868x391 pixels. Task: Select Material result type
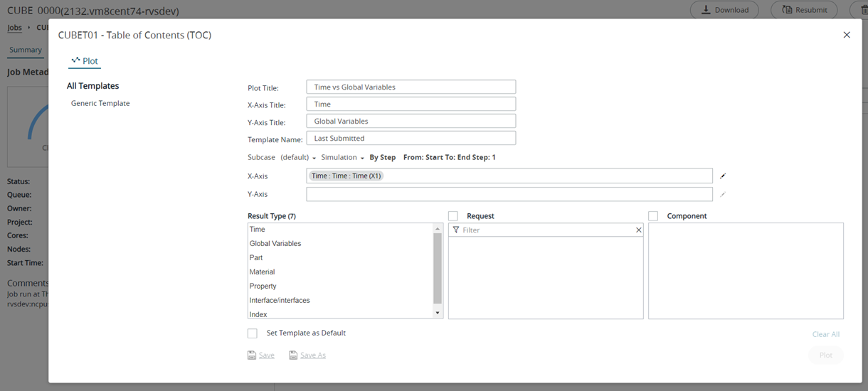pos(341,272)
